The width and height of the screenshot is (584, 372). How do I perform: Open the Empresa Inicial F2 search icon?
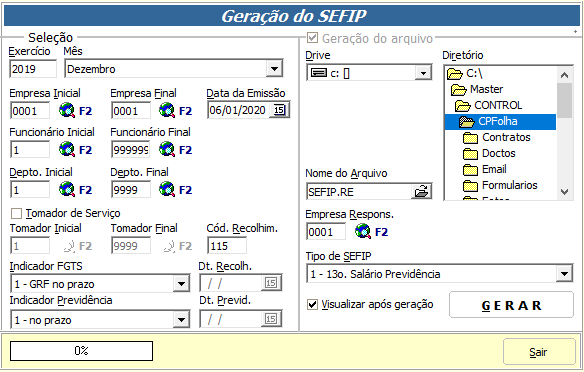(x=67, y=110)
